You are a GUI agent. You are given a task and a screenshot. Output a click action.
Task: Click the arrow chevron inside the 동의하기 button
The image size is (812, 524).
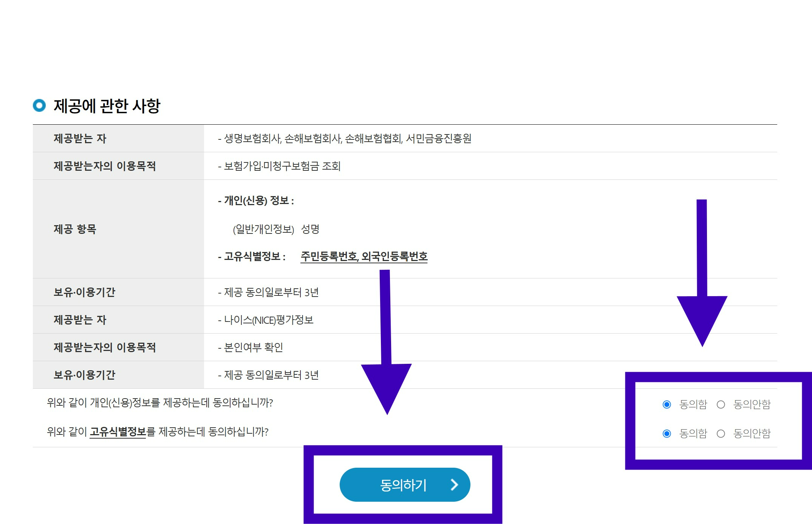click(455, 485)
